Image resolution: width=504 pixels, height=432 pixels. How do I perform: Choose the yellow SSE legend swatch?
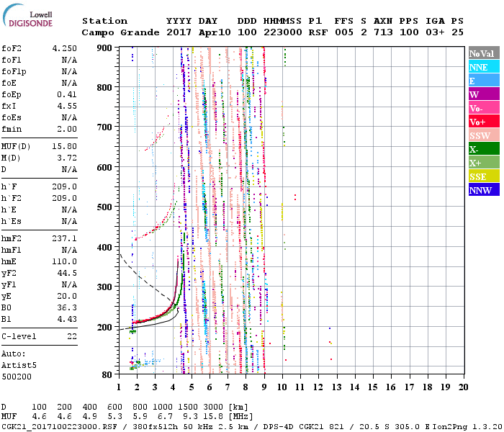coord(484,176)
